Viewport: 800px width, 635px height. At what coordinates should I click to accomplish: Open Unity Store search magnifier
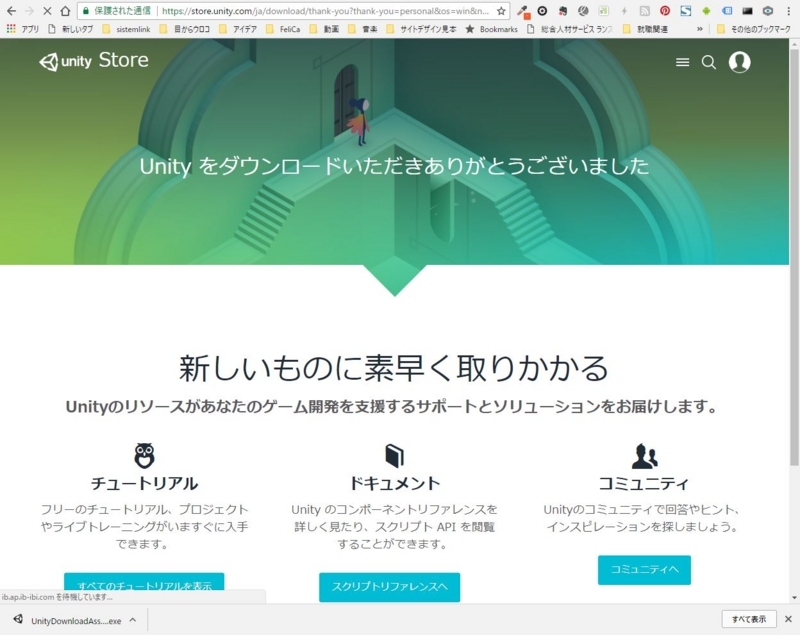[x=709, y=62]
